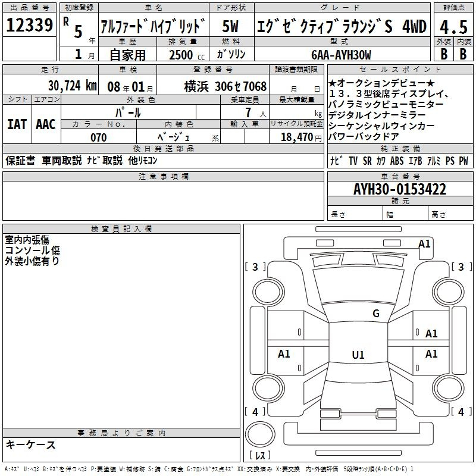Image resolution: width=476 pixels, height=476 pixels.
Task: Click seating capacity 7 人
Action: [256, 112]
